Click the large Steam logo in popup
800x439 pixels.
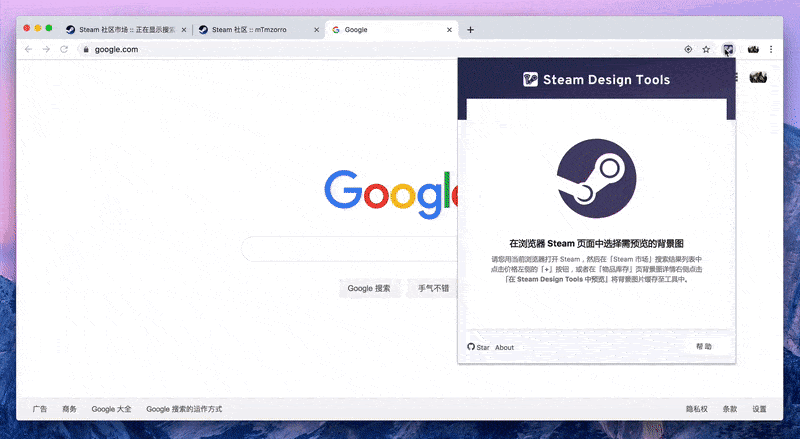click(x=596, y=179)
